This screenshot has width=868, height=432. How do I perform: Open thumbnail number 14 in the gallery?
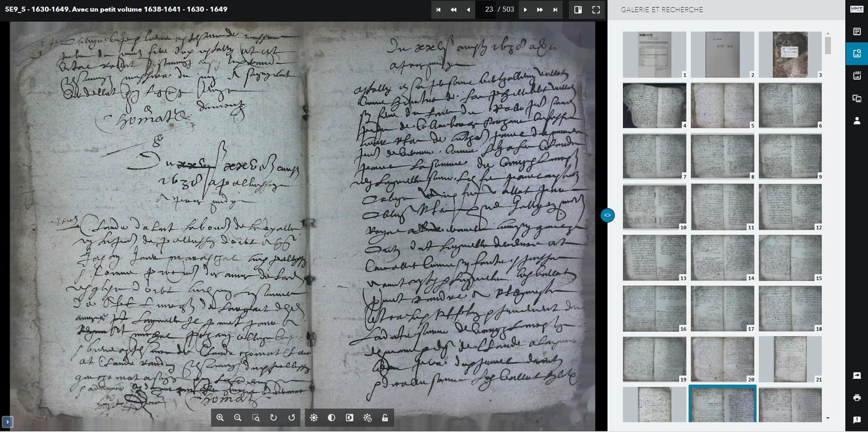tap(722, 257)
